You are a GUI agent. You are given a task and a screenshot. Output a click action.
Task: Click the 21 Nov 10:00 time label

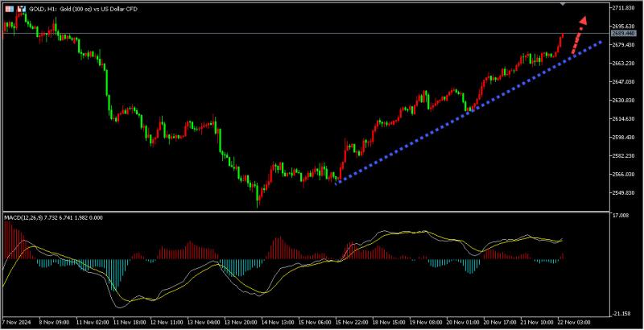click(535, 321)
